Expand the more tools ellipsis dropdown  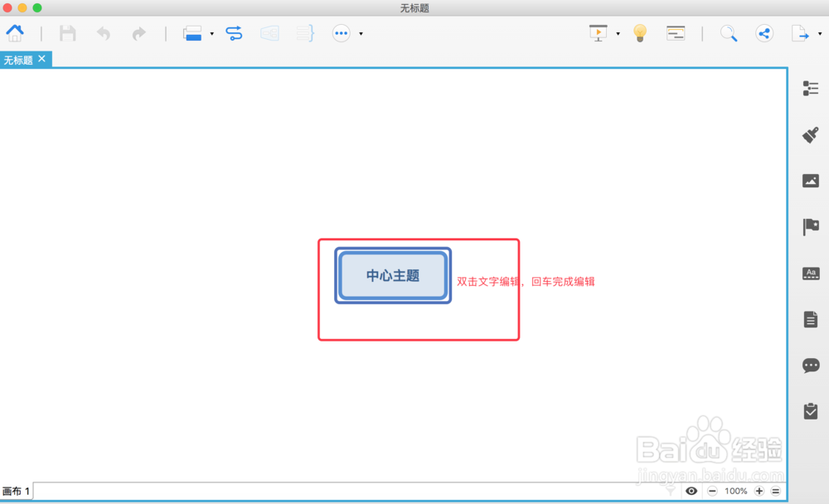(360, 33)
